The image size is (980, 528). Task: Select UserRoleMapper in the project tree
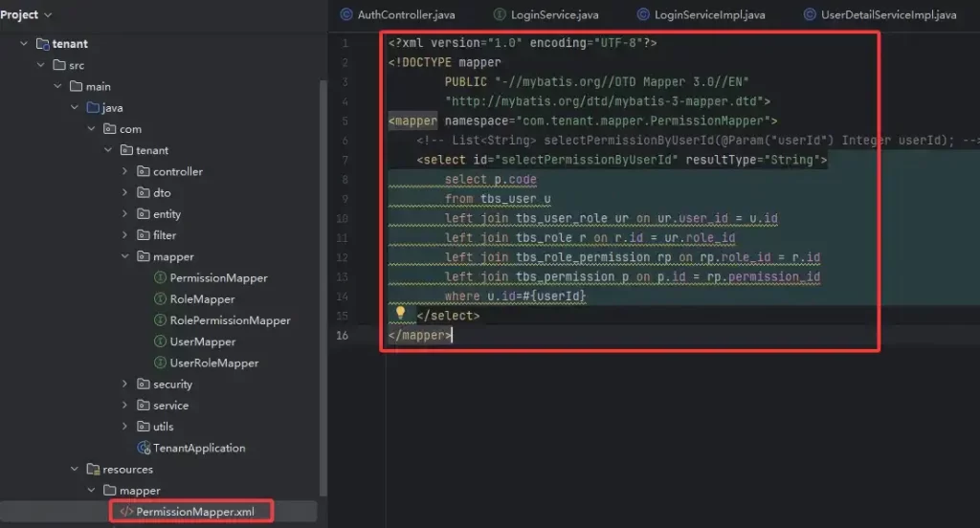[213, 363]
